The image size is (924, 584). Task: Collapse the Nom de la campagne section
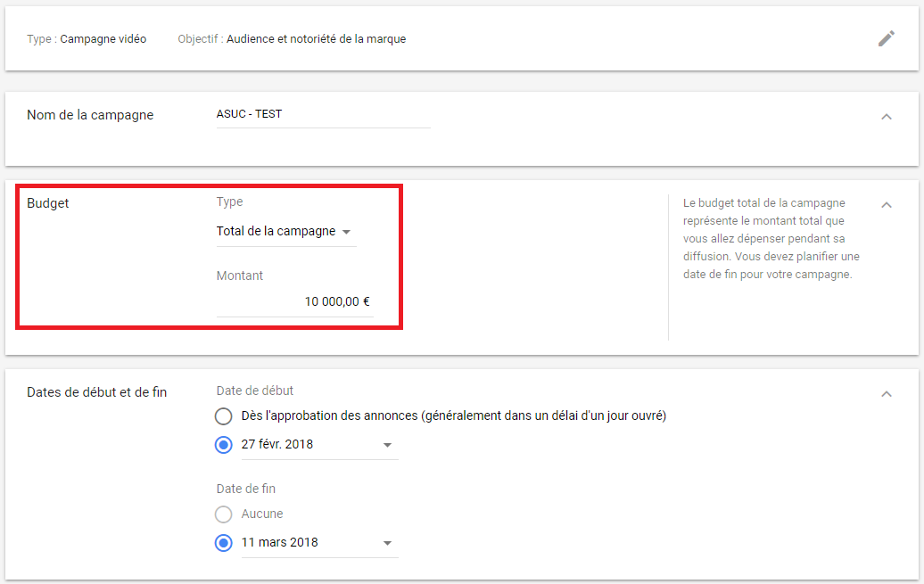coord(886,117)
